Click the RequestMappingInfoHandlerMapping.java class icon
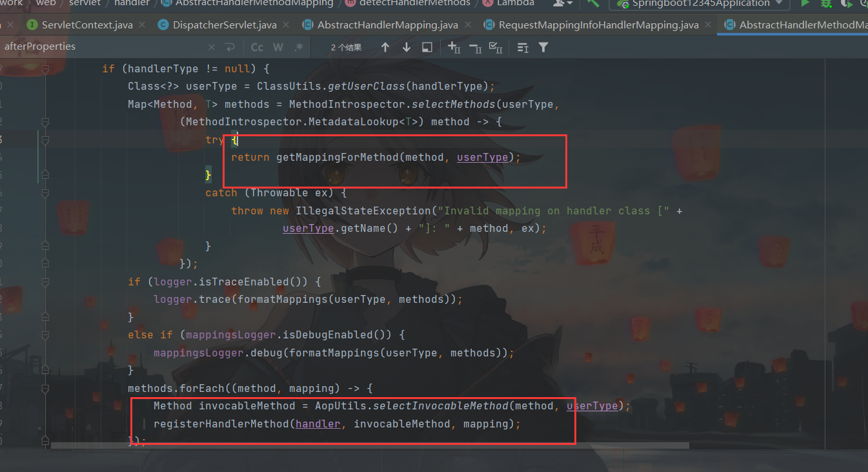 click(x=489, y=25)
